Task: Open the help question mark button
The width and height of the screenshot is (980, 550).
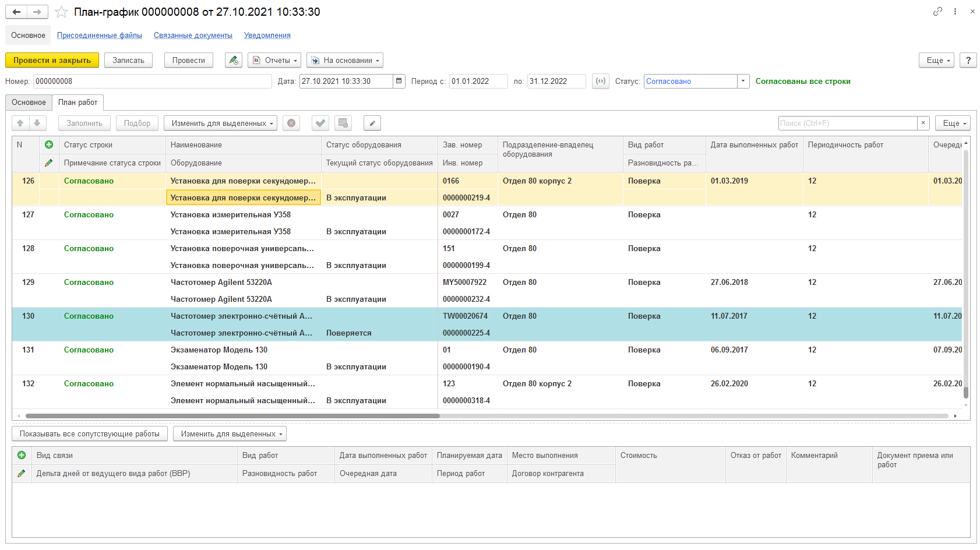Action: click(x=968, y=61)
